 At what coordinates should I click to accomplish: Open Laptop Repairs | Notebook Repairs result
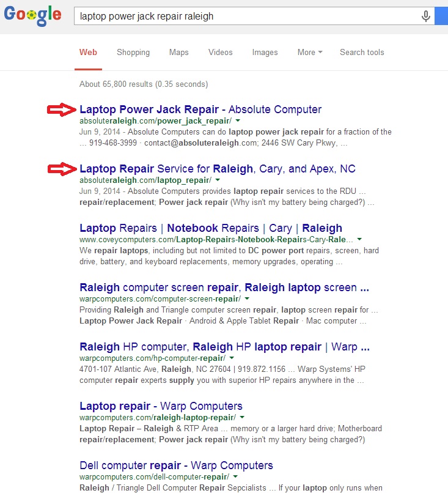[211, 228]
